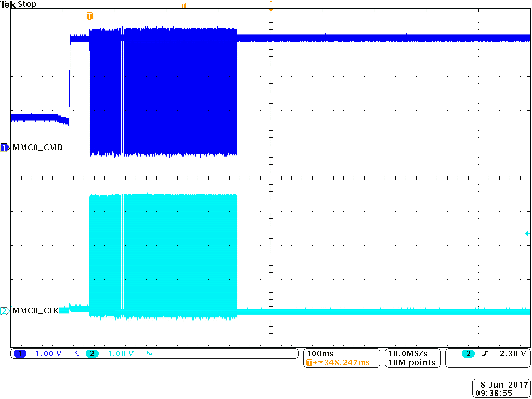Image resolution: width=532 pixels, height=399 pixels.
Task: Click the 348.247ms trigger delay readout
Action: pyautogui.click(x=347, y=363)
